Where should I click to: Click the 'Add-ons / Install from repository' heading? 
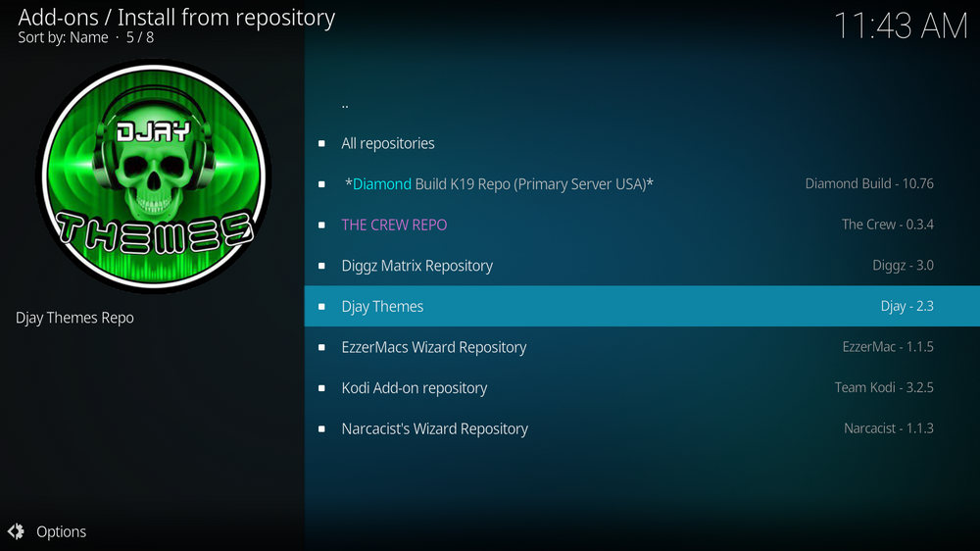176,18
